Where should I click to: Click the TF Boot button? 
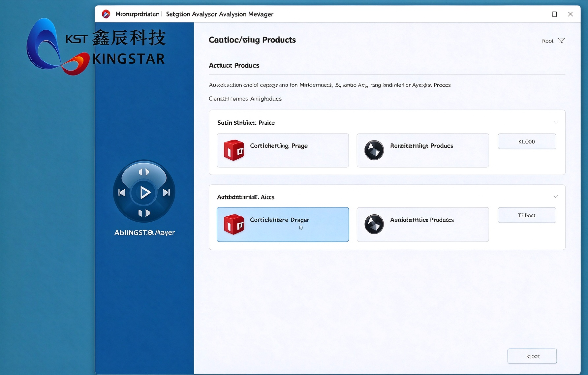point(527,215)
